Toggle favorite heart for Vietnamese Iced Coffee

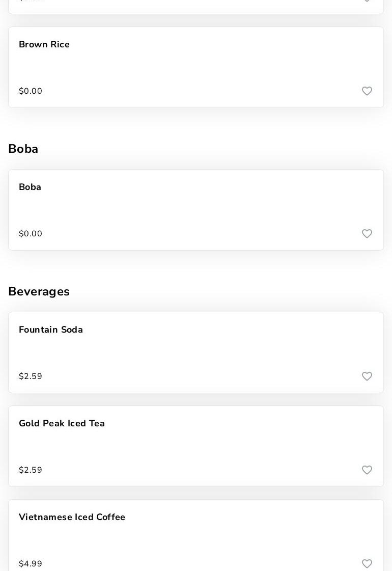(367, 564)
